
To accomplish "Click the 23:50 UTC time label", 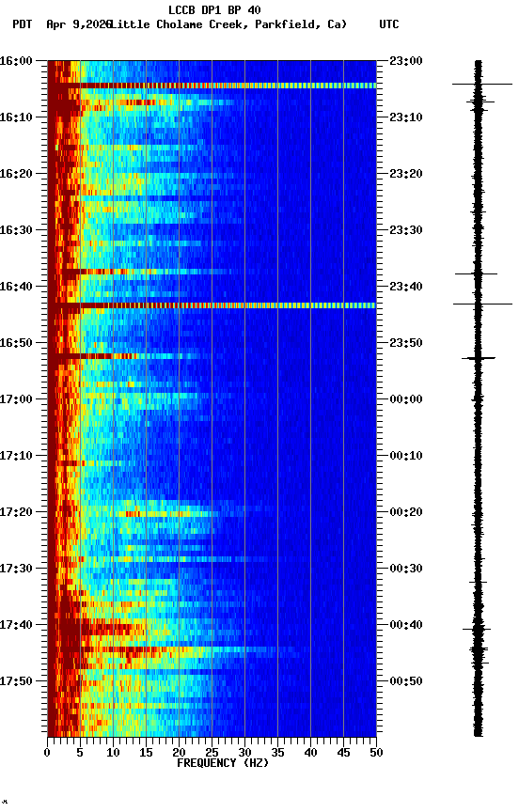I will click(x=406, y=343).
